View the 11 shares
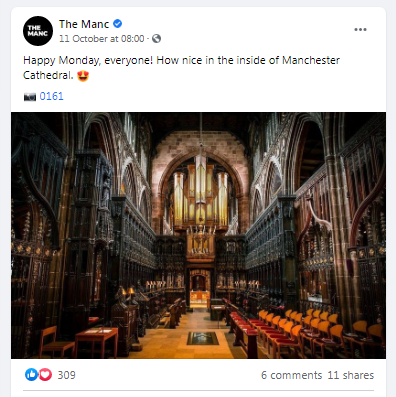This screenshot has width=396, height=397. [351, 375]
